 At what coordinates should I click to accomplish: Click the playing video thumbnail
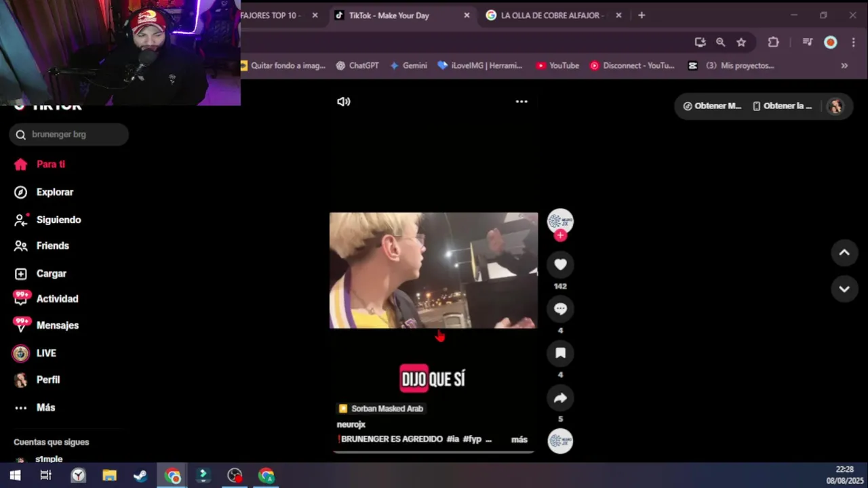point(433,270)
